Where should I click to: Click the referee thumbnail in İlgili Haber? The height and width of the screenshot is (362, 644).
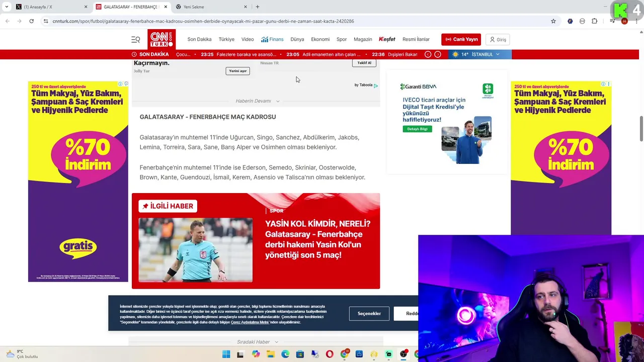pos(196,250)
